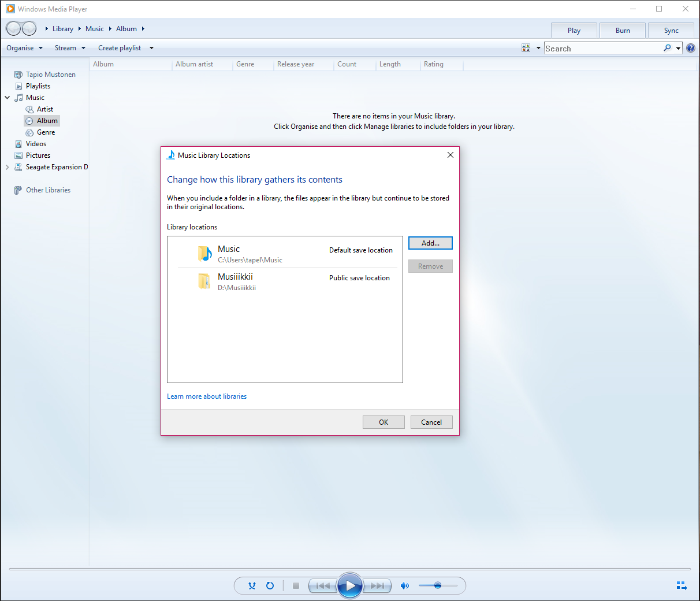Adjust the volume slider
The image size is (700, 601).
pos(438,585)
